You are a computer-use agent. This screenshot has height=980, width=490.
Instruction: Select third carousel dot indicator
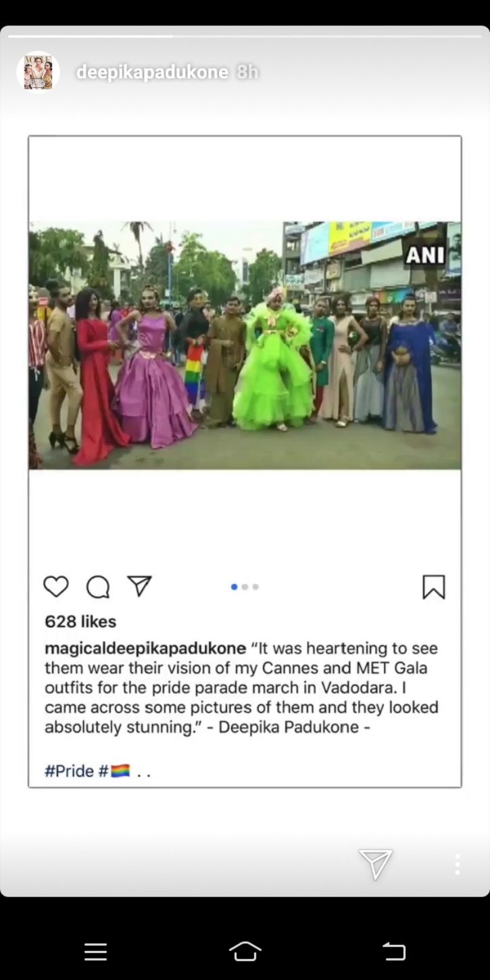pyautogui.click(x=255, y=587)
